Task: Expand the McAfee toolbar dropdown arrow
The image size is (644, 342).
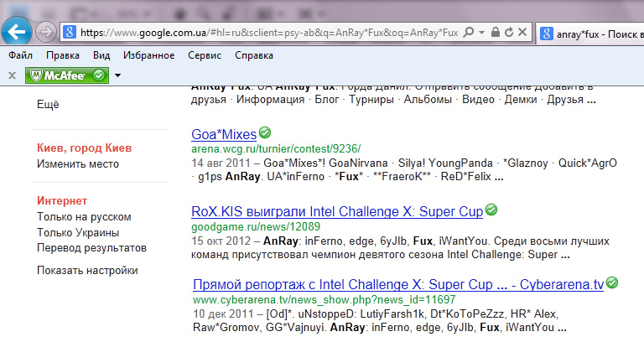Action: click(x=118, y=75)
